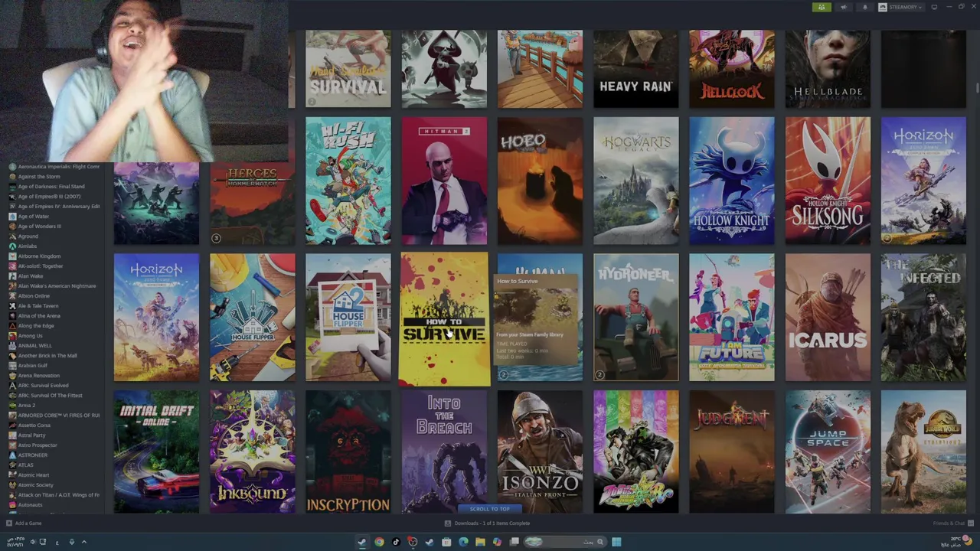Open Google Chrome from taskbar
Screen dimensions: 980x551
click(x=379, y=542)
